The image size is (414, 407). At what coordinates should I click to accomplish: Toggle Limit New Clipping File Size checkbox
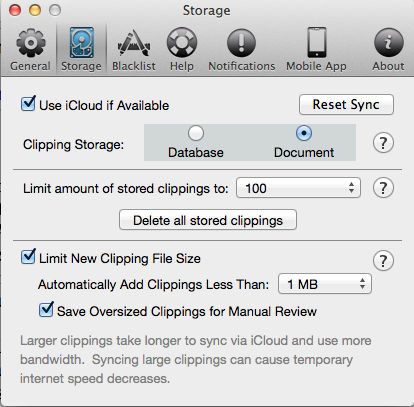28,257
